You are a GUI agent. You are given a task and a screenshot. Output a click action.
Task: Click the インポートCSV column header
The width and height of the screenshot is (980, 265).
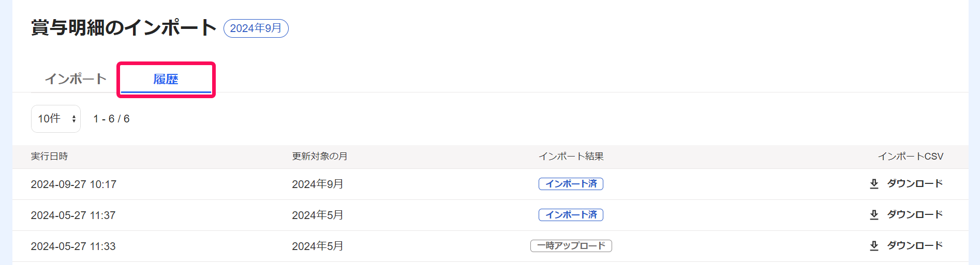911,157
